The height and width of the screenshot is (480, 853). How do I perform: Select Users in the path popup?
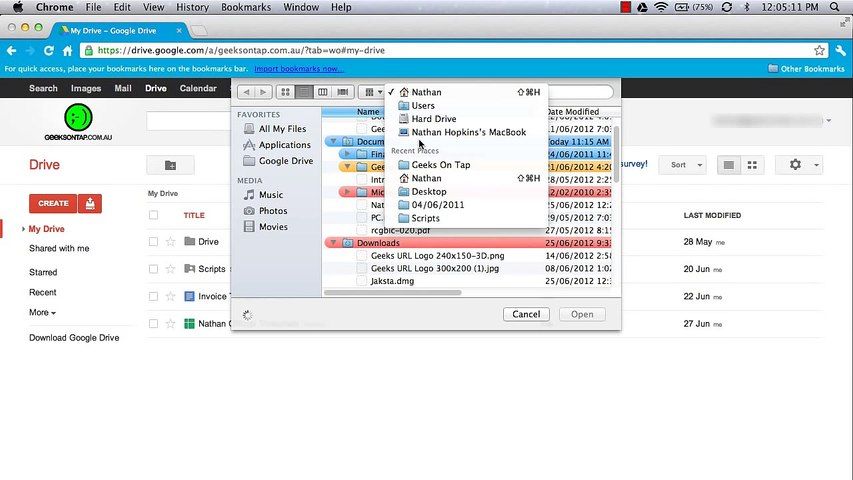466,106
